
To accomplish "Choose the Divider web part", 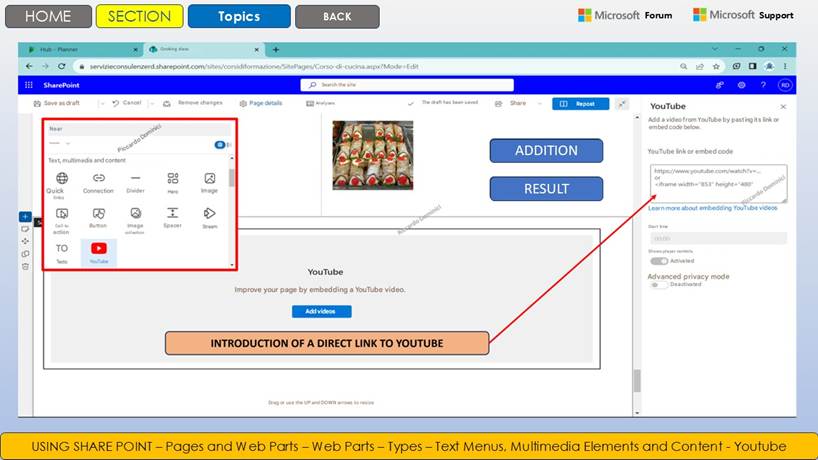I will coord(136,178).
